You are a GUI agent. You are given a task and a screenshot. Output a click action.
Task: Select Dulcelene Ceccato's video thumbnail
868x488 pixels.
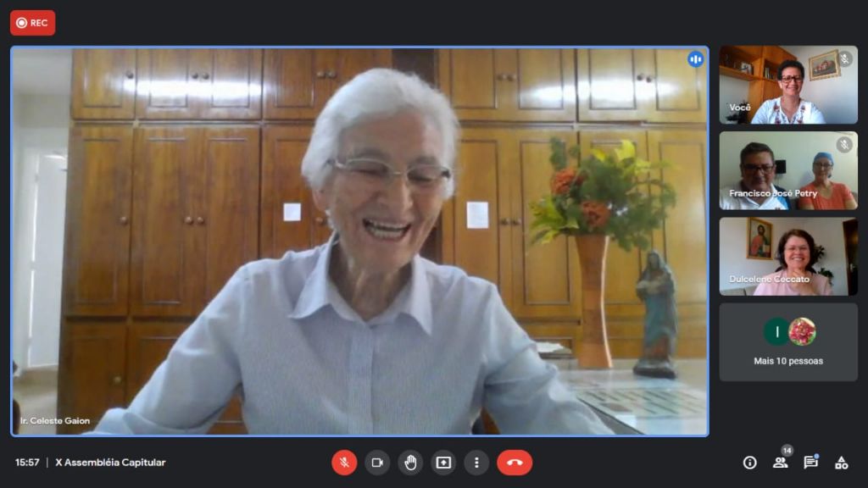pyautogui.click(x=788, y=256)
